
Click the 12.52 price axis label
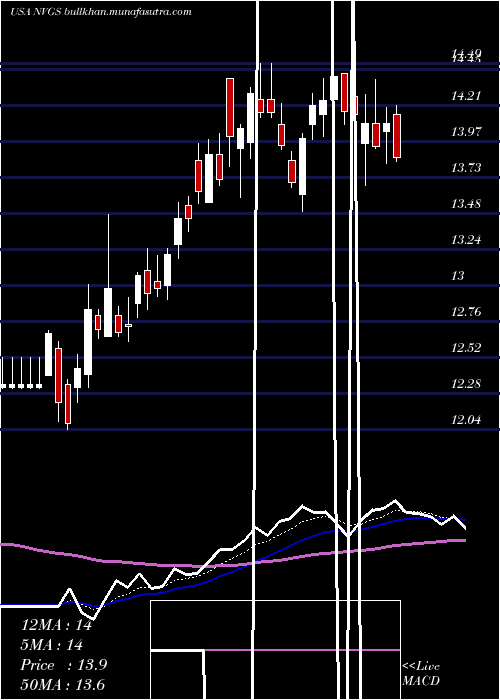[466, 348]
